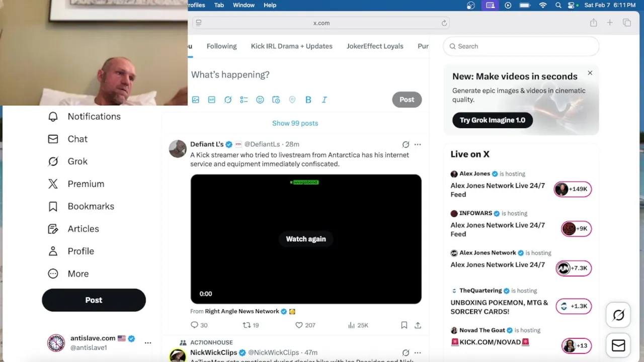The image size is (644, 362).
Task: Click the x.com address bar
Action: point(321,23)
